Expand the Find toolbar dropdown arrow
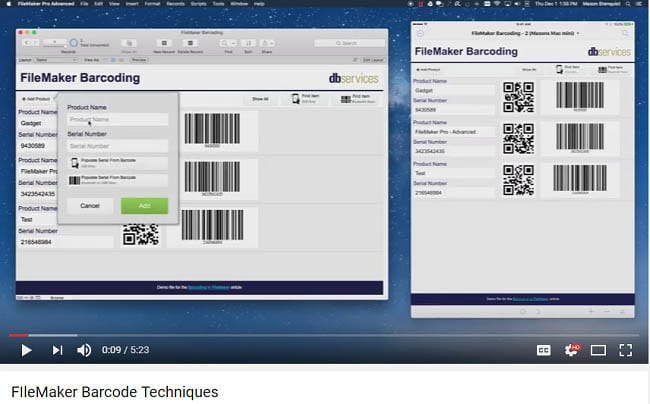The width and height of the screenshot is (650, 404). tap(233, 43)
